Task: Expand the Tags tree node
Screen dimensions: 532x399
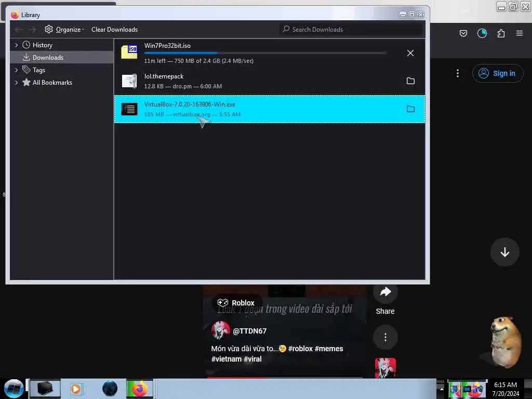Action: [16, 70]
